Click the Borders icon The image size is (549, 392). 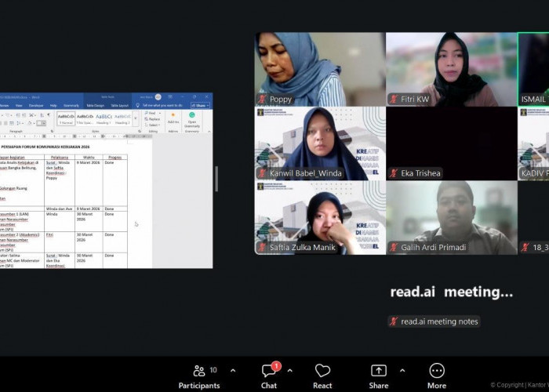coord(39,123)
